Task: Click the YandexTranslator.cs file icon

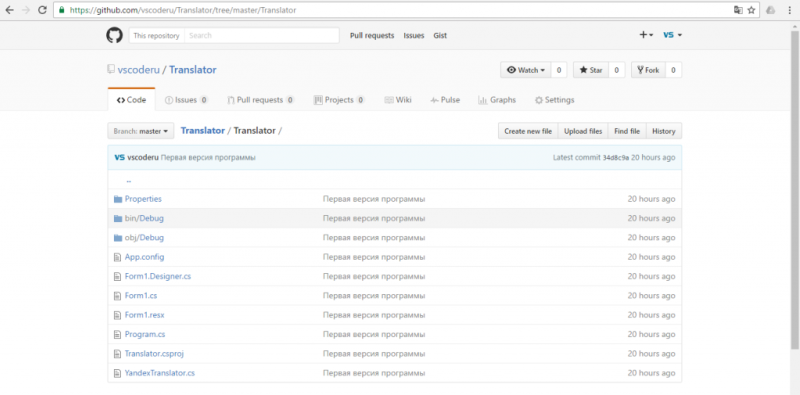Action: pos(118,373)
